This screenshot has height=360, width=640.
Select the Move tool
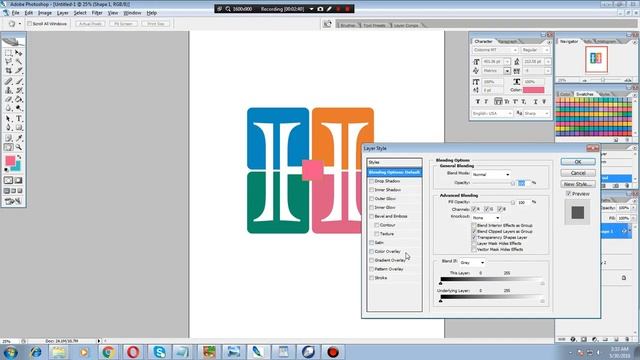pyautogui.click(x=19, y=53)
